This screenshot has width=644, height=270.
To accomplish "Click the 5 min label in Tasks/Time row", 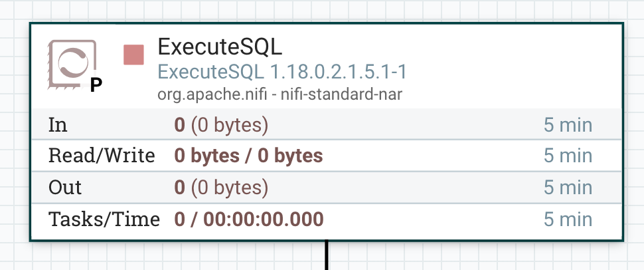I will 568,218.
